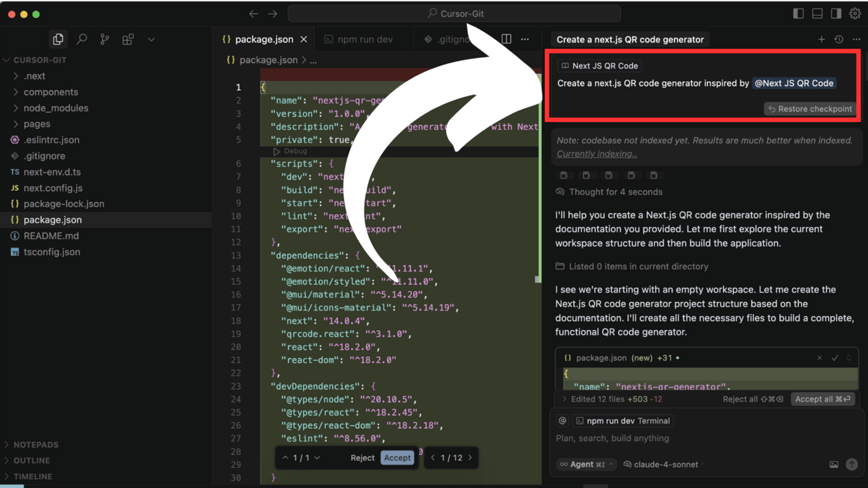Open the Source Control view
868x488 pixels.
105,40
